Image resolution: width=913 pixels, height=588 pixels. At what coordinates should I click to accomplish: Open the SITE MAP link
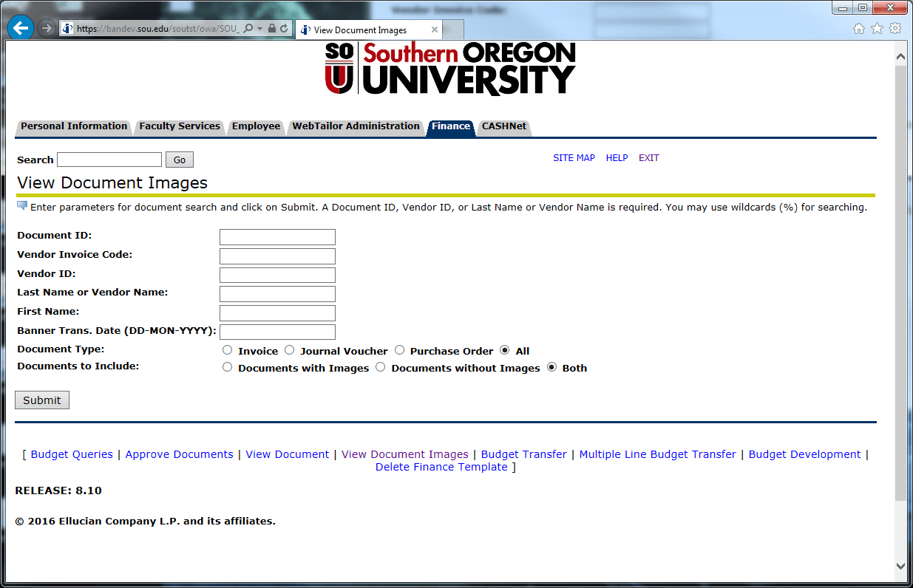574,158
